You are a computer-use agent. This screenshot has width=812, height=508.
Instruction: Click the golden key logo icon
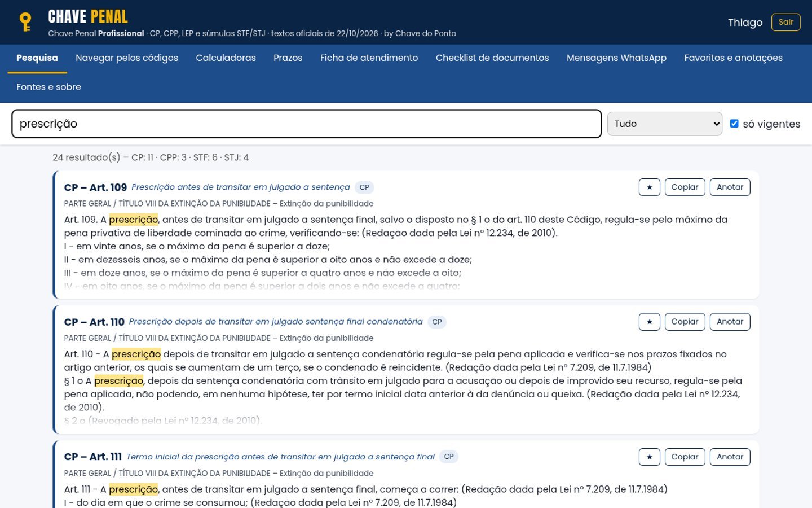pos(25,22)
